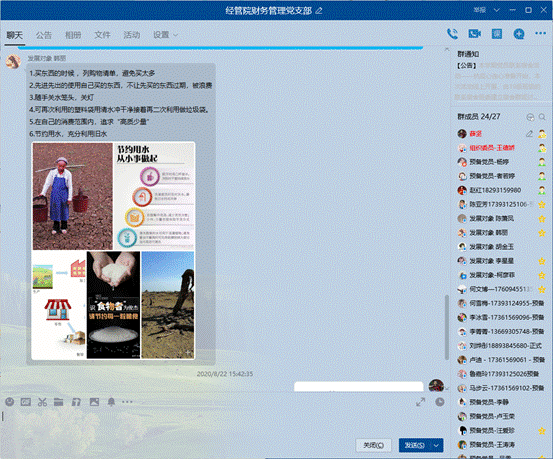Open message history with the clock icon
Image resolution: width=553 pixels, height=459 pixels.
(439, 402)
